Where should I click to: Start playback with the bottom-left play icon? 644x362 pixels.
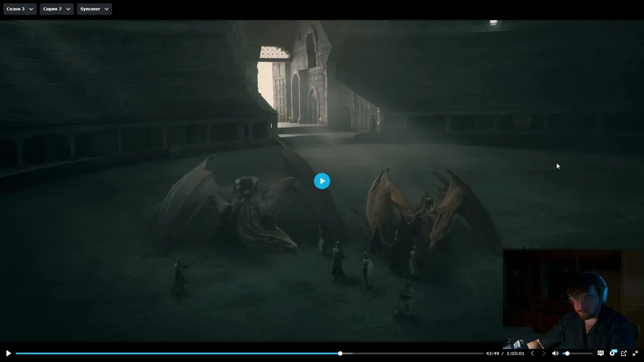pyautogui.click(x=8, y=353)
